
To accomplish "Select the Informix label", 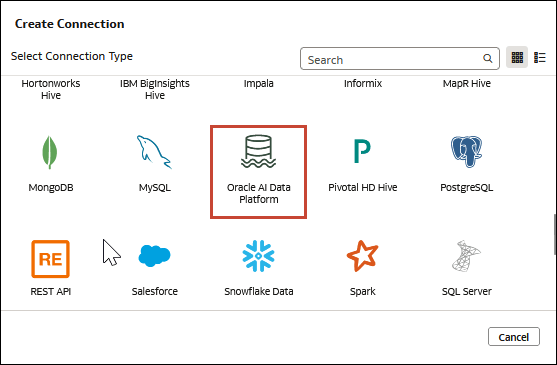I will [363, 83].
